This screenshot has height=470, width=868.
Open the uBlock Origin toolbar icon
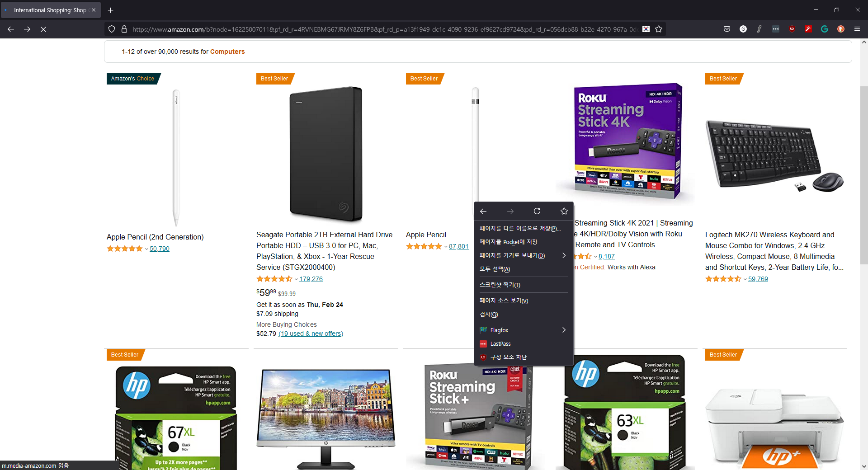[792, 29]
